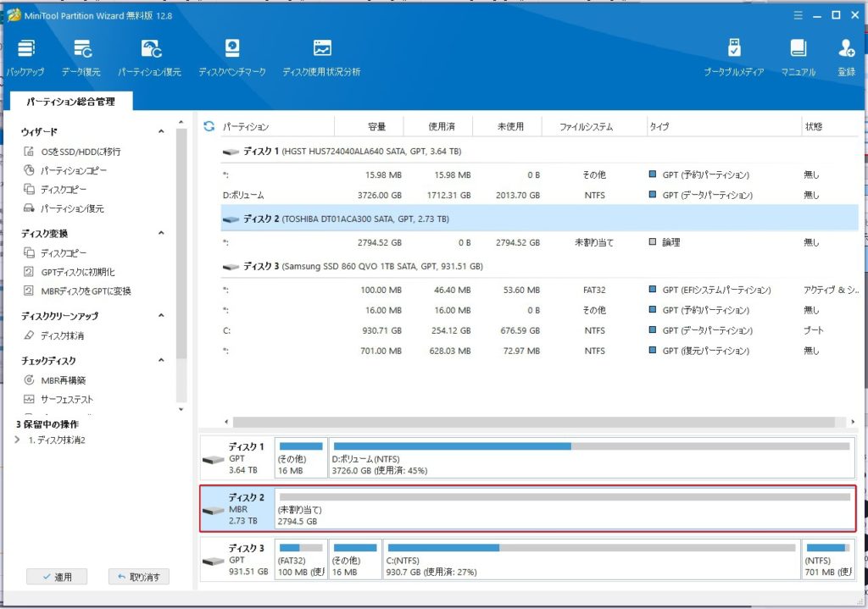Collapse the ディスク変換 section
The height and width of the screenshot is (609, 868).
(161, 234)
